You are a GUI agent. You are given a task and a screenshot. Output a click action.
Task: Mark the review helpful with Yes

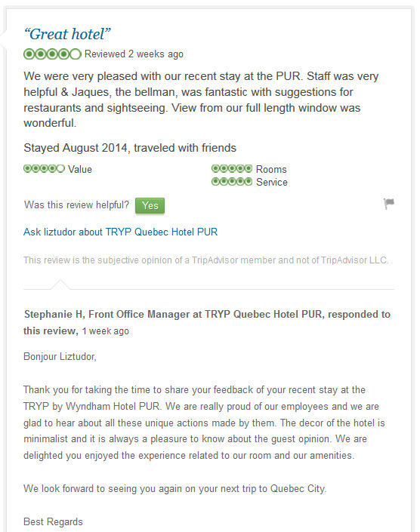click(x=150, y=205)
